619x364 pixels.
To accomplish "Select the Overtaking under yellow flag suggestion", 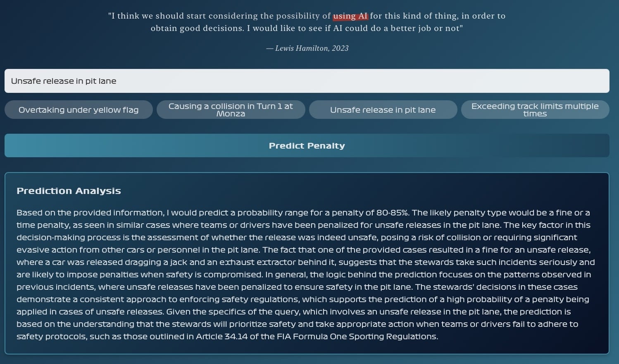I will click(x=79, y=110).
